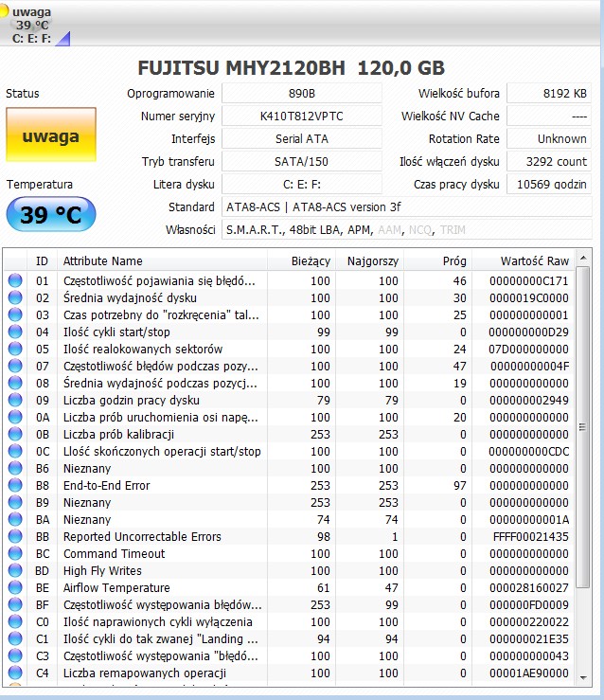Click the "Próg" column header
This screenshot has height=700, width=604.
pos(437,260)
